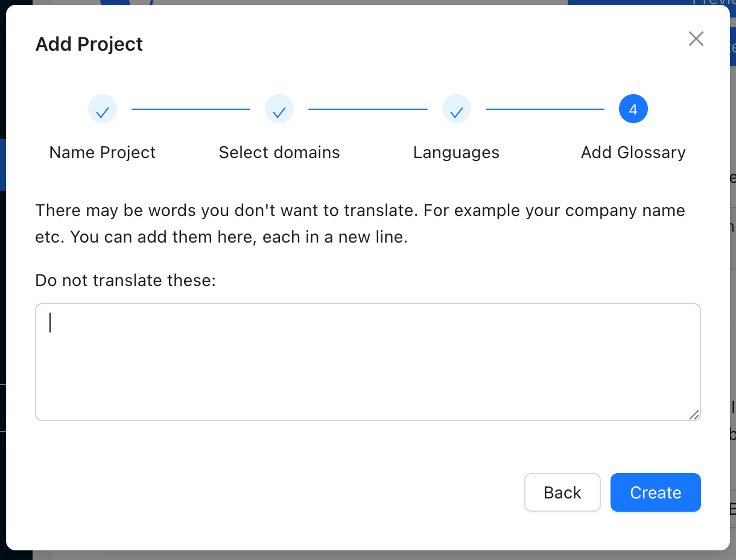736x560 pixels.
Task: Go back with the Back button
Action: tap(562, 492)
